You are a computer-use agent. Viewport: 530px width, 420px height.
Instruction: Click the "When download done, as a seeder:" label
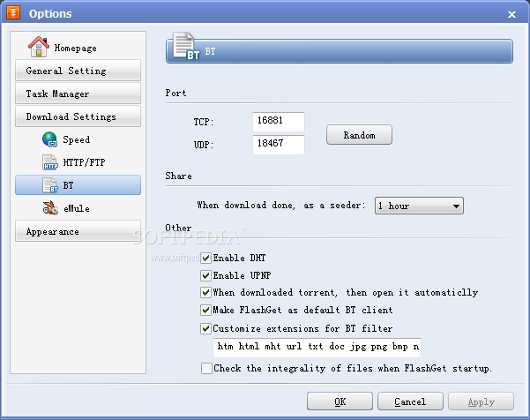click(281, 206)
